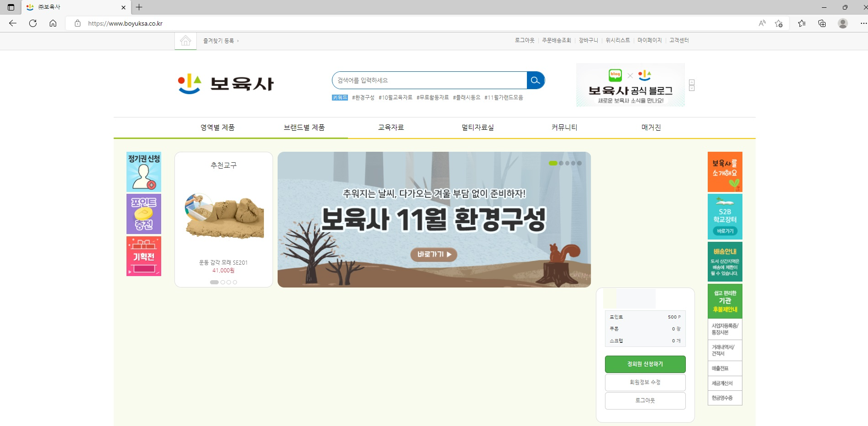
Task: Click the browser Back arrow
Action: click(13, 23)
